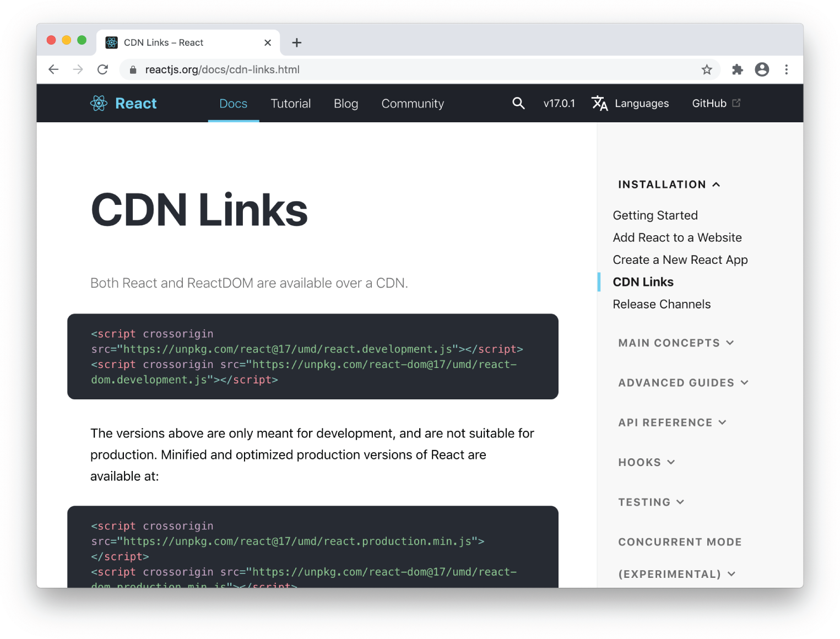Open a new tab with the plus button

pos(297,42)
